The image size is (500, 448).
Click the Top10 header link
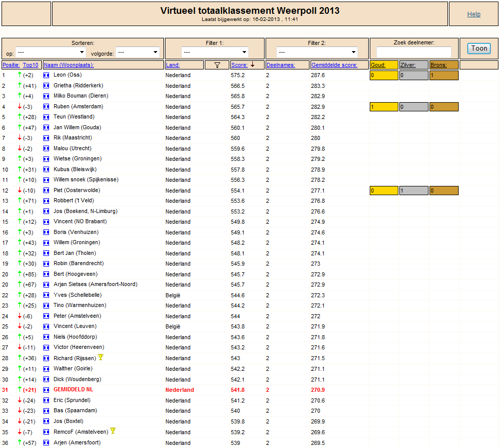pyautogui.click(x=31, y=65)
